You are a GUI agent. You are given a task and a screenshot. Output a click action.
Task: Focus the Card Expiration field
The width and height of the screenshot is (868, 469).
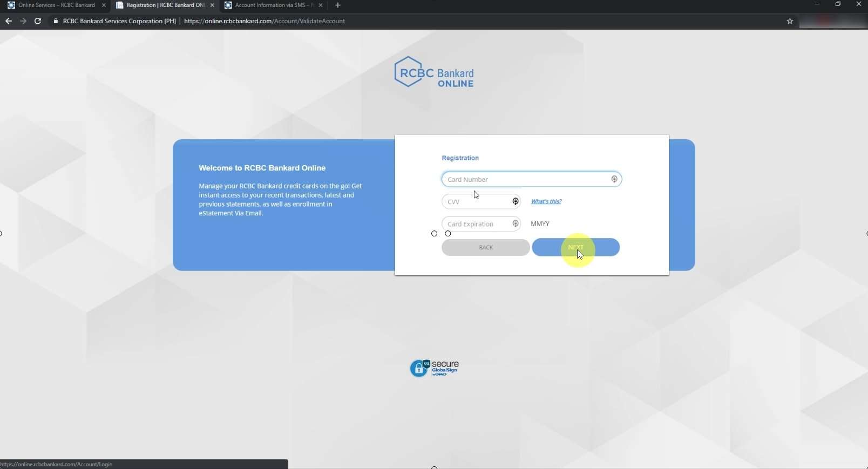pos(481,223)
